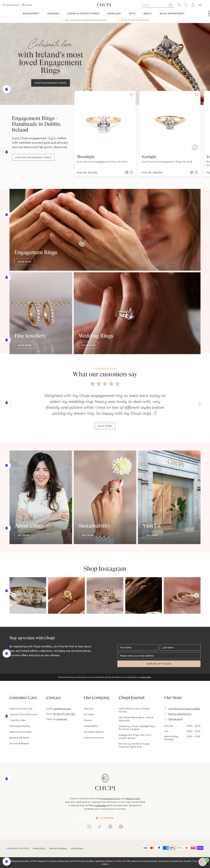Show next customer review with arrow
Screen dimensions: 210x868
199,404
